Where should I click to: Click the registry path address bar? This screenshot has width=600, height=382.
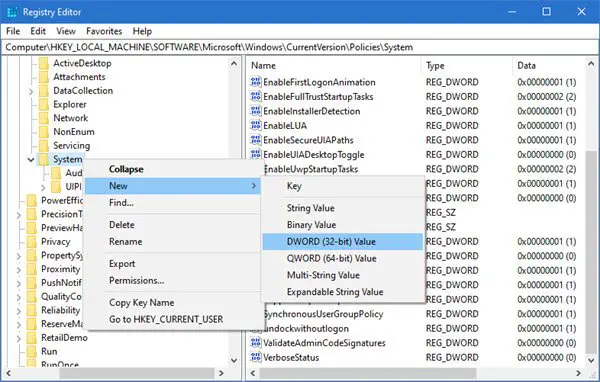tap(300, 47)
